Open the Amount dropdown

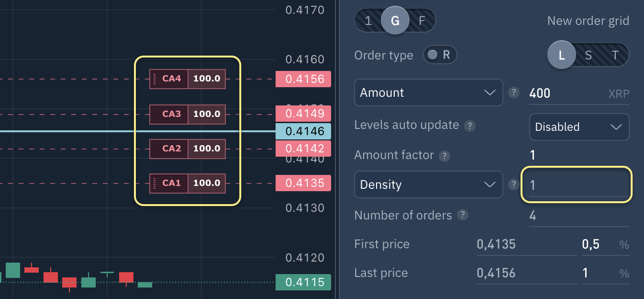(x=428, y=92)
